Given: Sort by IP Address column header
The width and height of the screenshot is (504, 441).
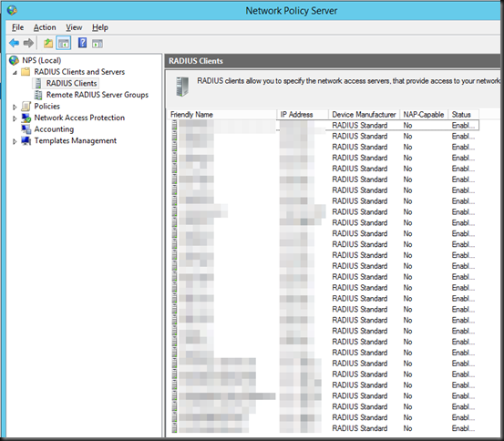Looking at the screenshot, I should 303,115.
